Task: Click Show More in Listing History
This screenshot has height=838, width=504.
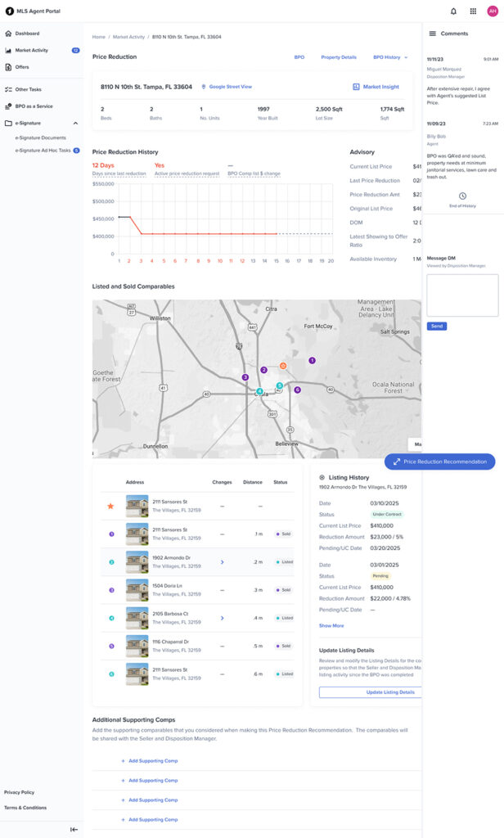Action: coord(331,626)
